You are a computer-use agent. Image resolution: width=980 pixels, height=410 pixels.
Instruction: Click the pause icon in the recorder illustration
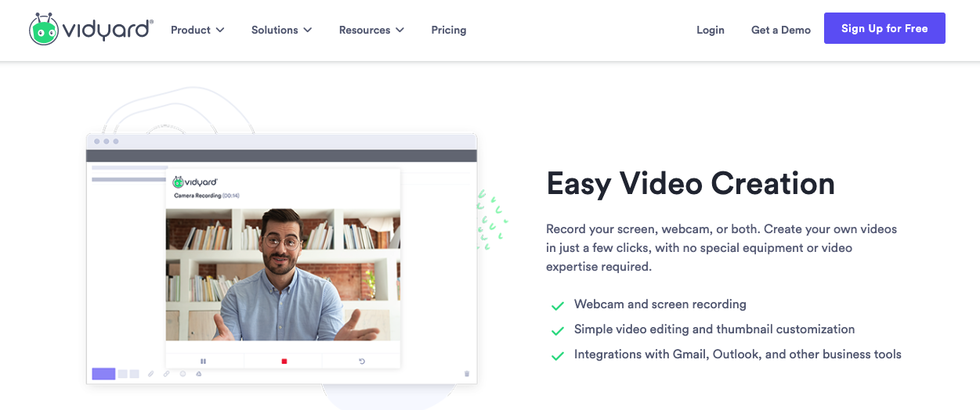[x=204, y=361]
